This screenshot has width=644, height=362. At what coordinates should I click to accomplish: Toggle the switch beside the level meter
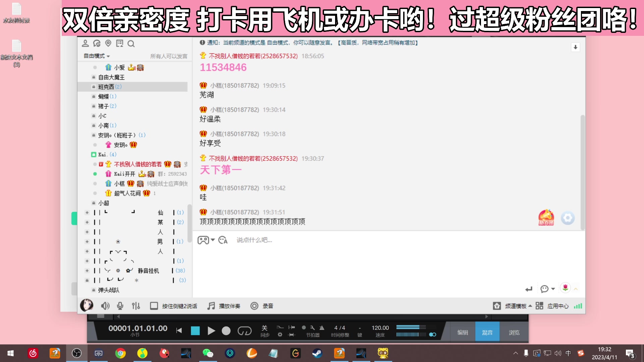point(433,335)
